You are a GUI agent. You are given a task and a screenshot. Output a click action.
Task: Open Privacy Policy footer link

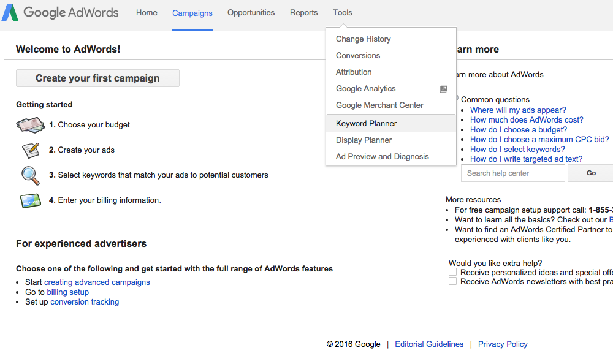(x=503, y=344)
